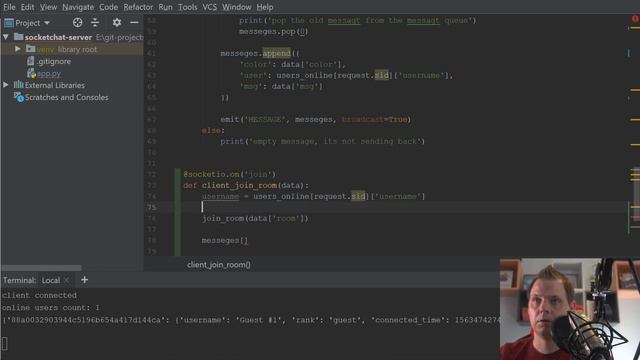Click the join_room(data['room']) line
The height and width of the screenshot is (360, 640).
pyautogui.click(x=255, y=218)
